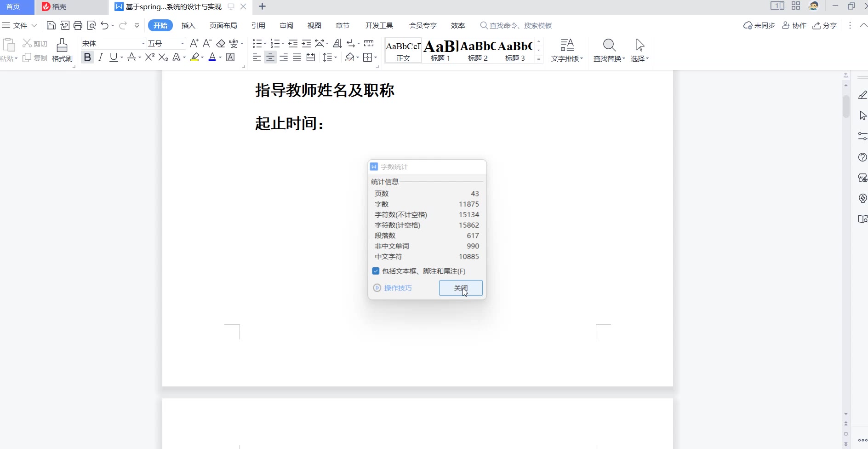The image size is (868, 449).
Task: Click 关闭 button in word count dialog
Action: [x=461, y=288]
